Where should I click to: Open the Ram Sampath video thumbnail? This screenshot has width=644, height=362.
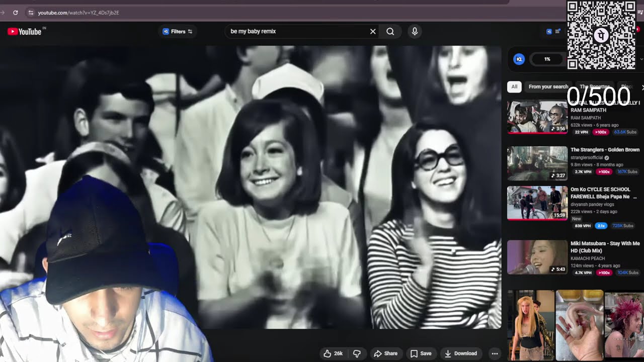click(x=537, y=117)
